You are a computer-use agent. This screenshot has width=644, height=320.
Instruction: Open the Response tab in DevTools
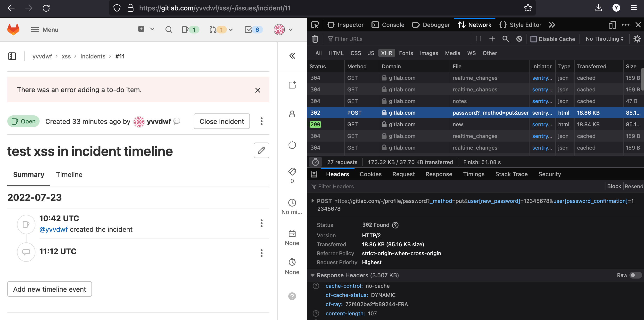click(x=439, y=174)
